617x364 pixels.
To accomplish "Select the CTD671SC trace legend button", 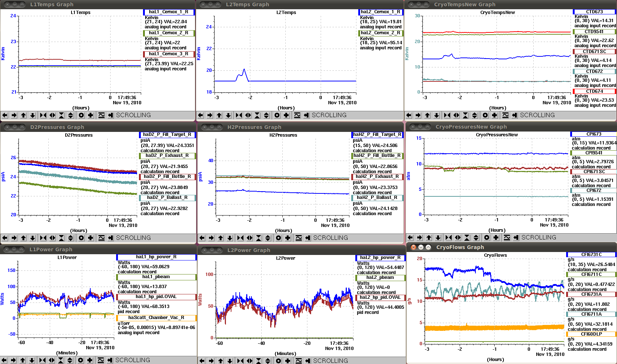I will pyautogui.click(x=595, y=52).
